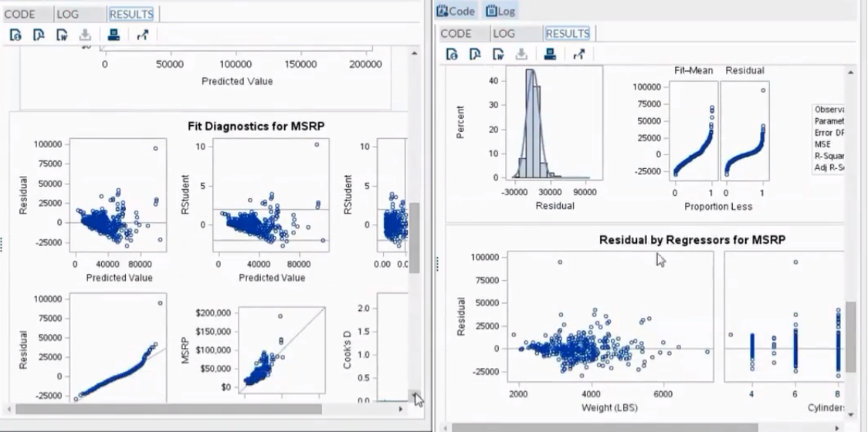Download right pane results as HTML file
Image resolution: width=868 pixels, height=432 pixels.
pos(453,54)
